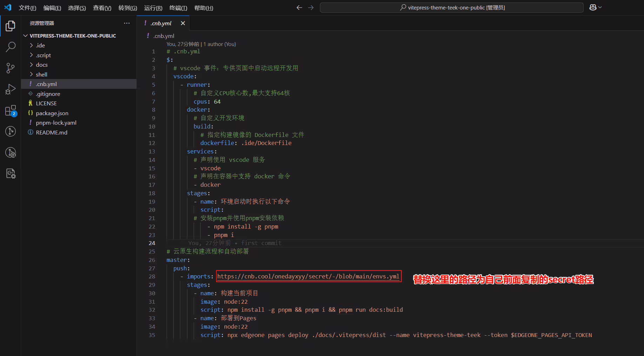Screen dimensions: 644x356
Task: Open .gitignore in the file tree
Action: tap(79, 94)
